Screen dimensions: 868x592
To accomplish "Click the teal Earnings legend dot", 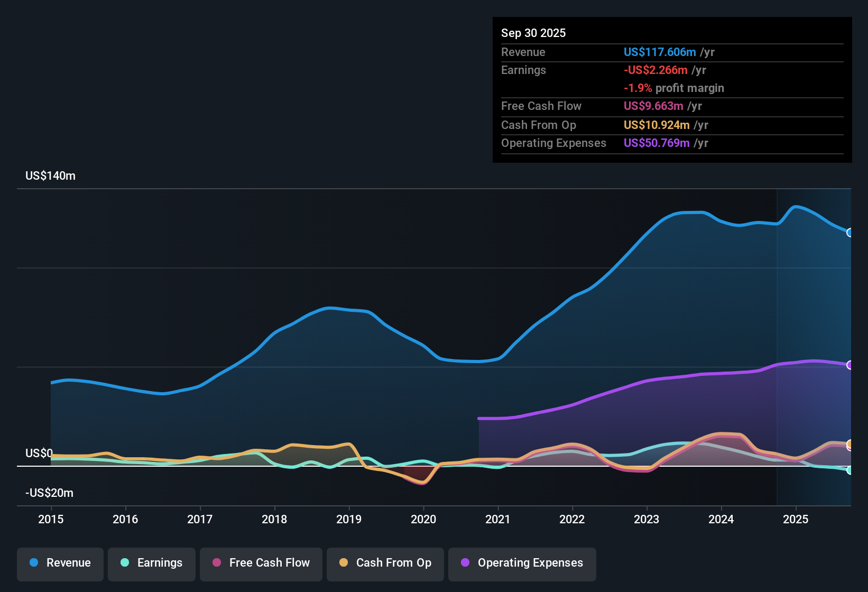I will point(125,563).
